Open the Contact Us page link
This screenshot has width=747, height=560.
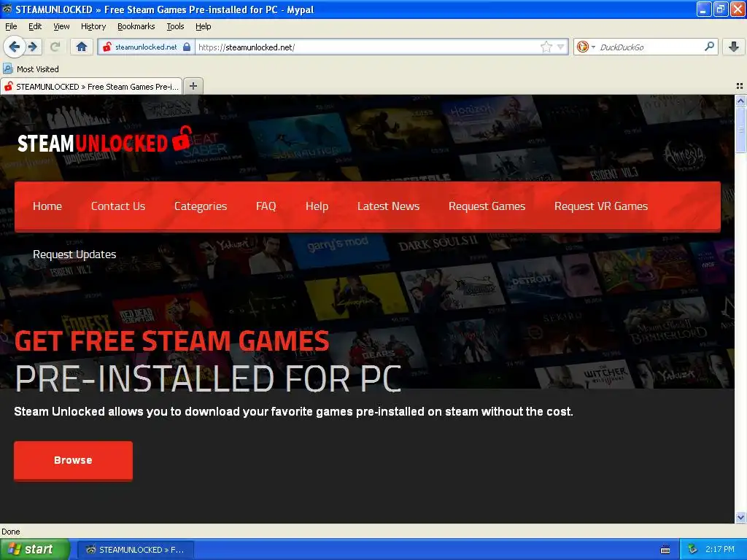[118, 206]
